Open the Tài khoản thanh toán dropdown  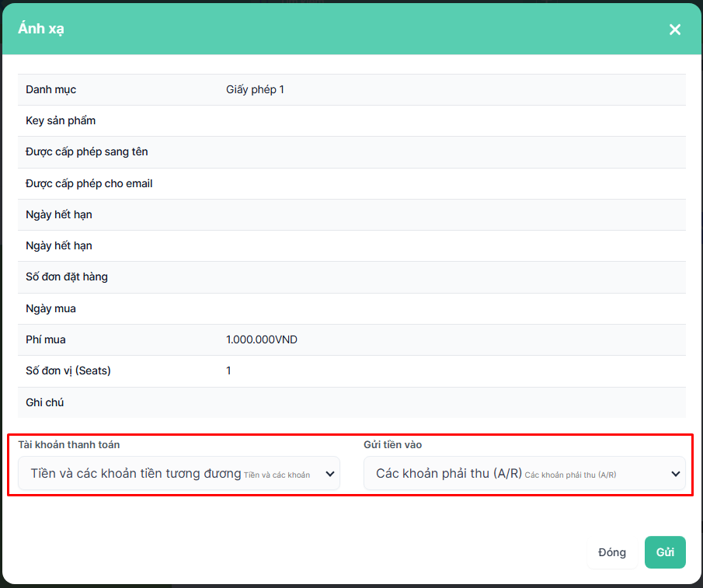(179, 473)
